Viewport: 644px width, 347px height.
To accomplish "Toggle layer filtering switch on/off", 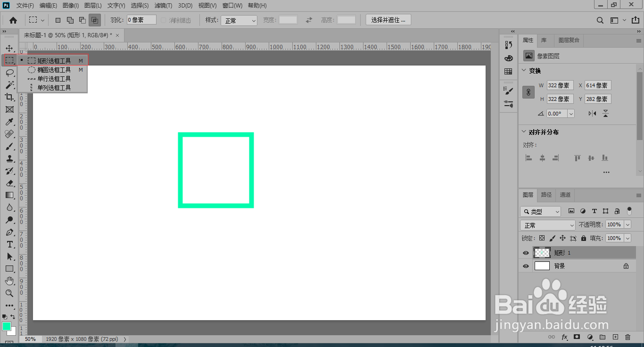I will coord(629,211).
